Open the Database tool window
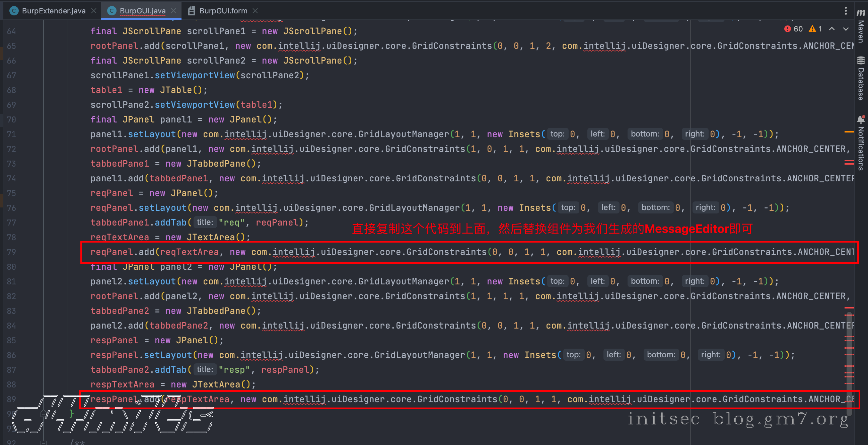This screenshot has height=445, width=868. [x=861, y=79]
